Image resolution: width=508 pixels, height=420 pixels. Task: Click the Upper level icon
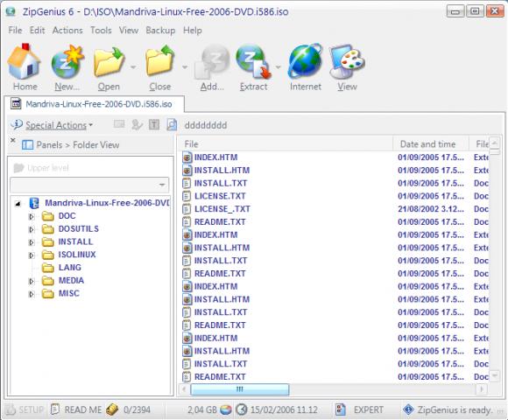18,168
